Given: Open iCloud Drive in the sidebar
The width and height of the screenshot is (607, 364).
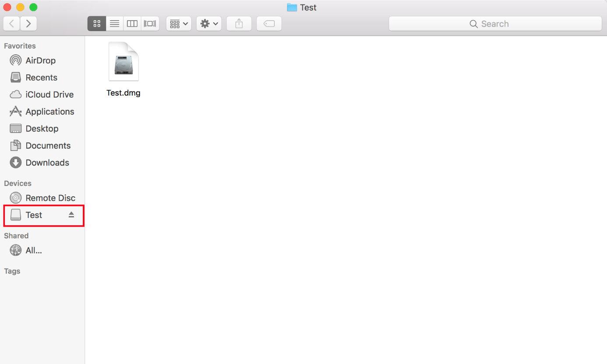Looking at the screenshot, I should tap(42, 94).
